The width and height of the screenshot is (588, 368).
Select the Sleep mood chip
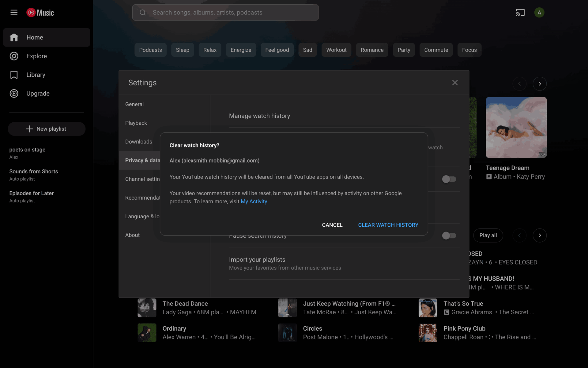[x=183, y=50]
